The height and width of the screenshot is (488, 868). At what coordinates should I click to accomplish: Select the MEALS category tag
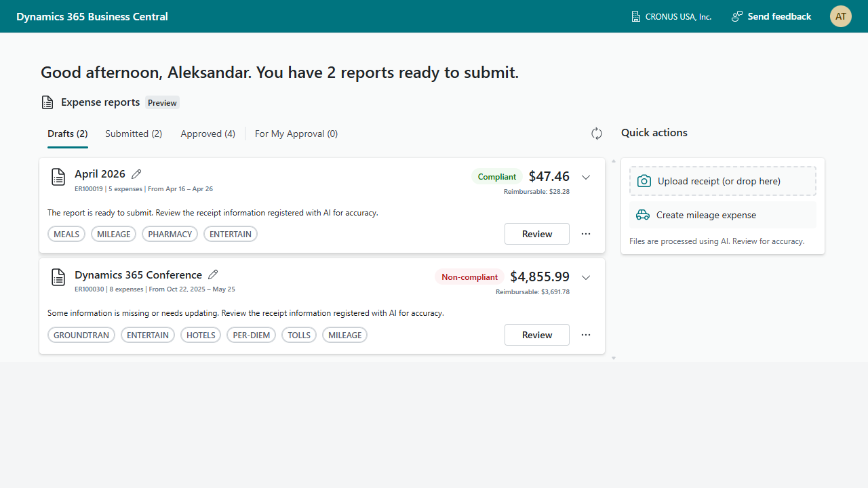[66, 234]
